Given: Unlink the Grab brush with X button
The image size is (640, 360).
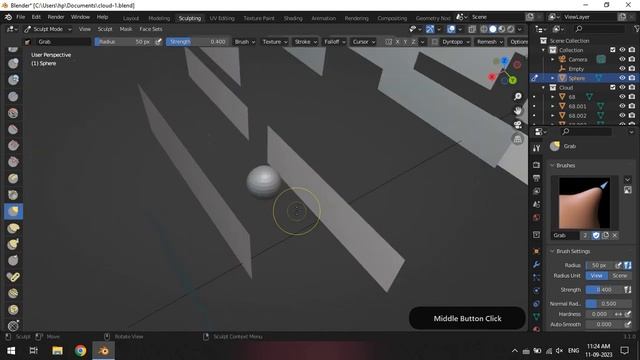Looking at the screenshot, I should (615, 236).
